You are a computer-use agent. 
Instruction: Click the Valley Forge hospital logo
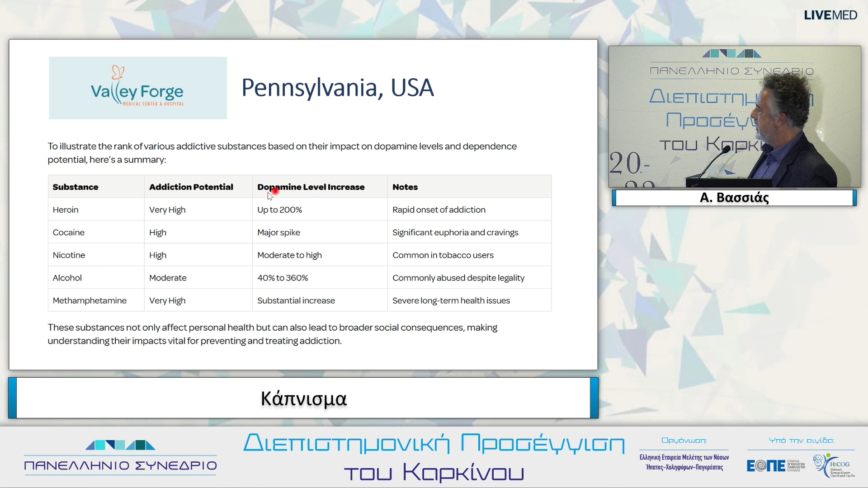pyautogui.click(x=137, y=88)
